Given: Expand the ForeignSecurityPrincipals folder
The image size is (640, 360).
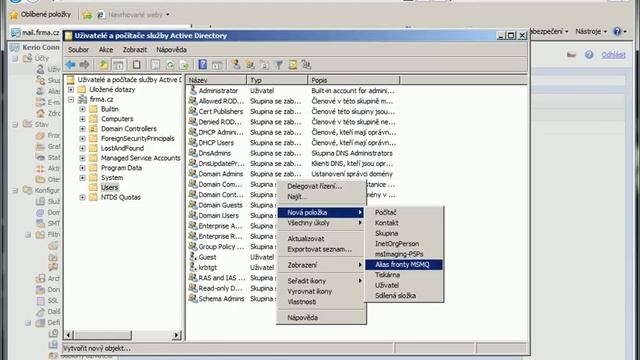Looking at the screenshot, I should (82, 138).
